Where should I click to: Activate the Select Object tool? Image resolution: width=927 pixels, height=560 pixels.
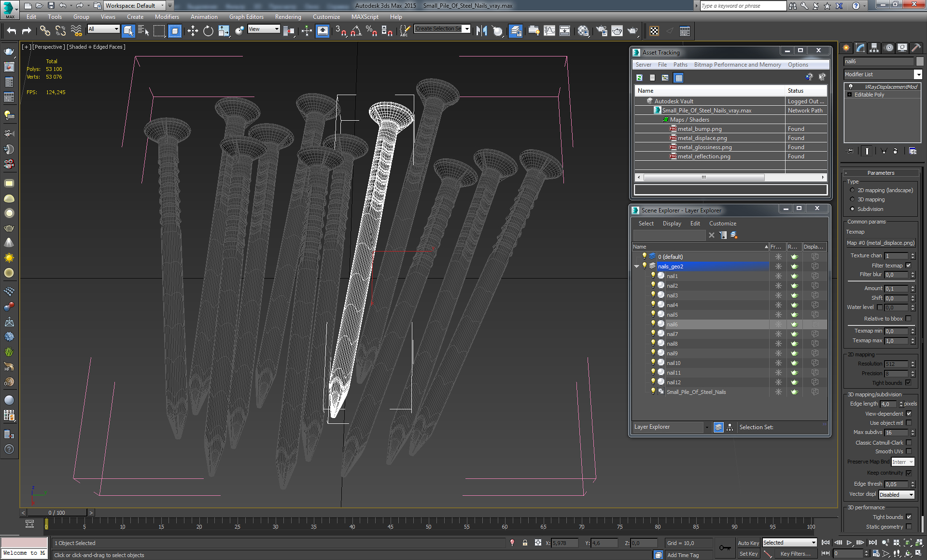[128, 31]
